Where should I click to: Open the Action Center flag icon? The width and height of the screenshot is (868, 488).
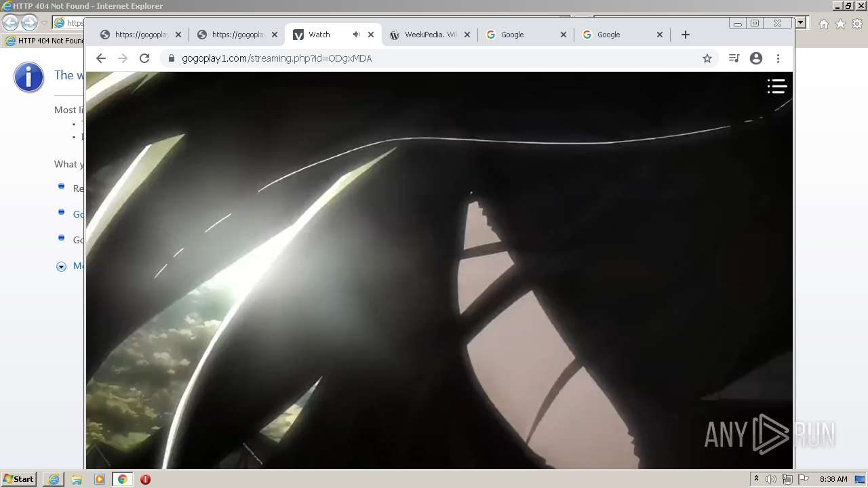(804, 479)
